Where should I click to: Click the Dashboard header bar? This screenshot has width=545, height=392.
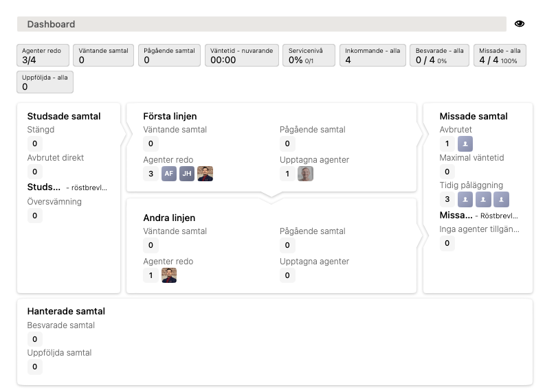(261, 24)
